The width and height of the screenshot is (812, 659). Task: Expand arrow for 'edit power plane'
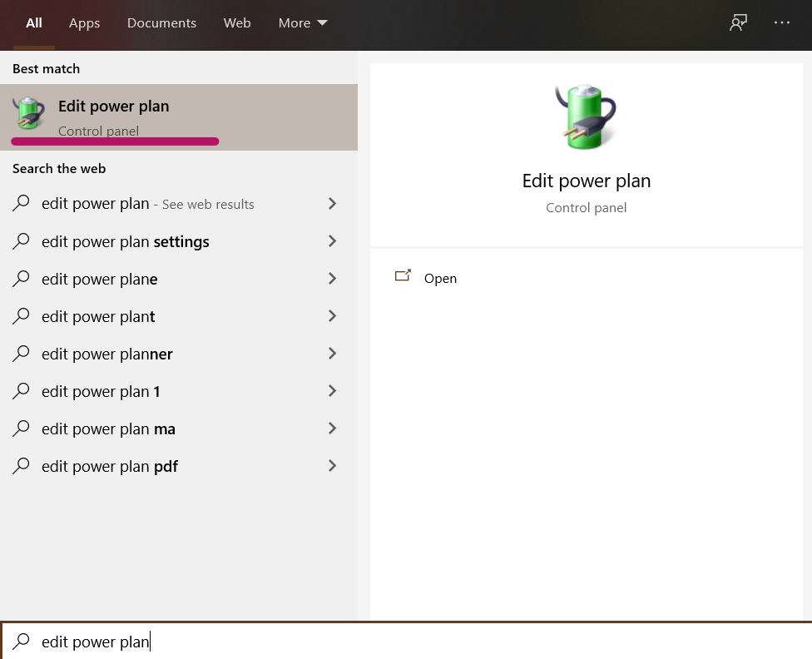tap(333, 279)
